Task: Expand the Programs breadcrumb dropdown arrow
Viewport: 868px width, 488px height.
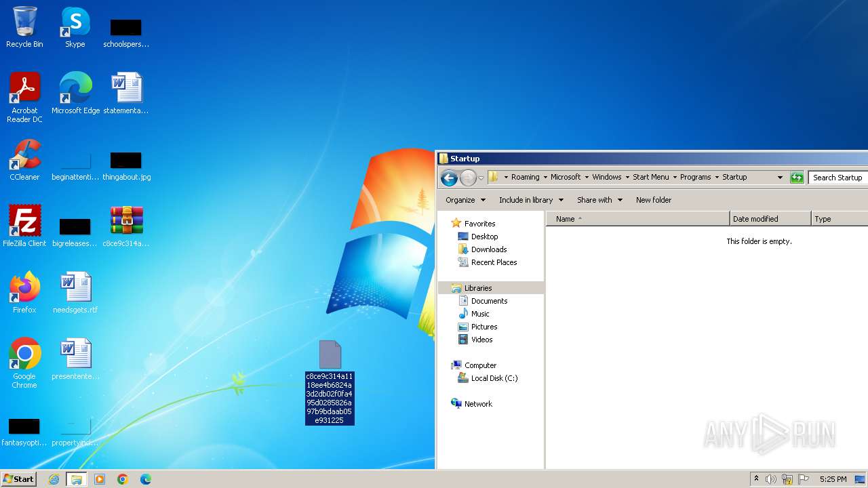Action: (717, 178)
